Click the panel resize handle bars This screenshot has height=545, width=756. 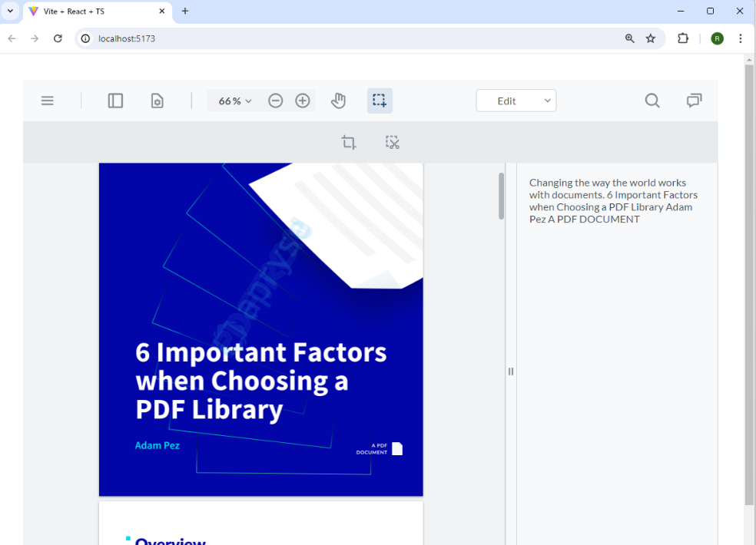[511, 372]
